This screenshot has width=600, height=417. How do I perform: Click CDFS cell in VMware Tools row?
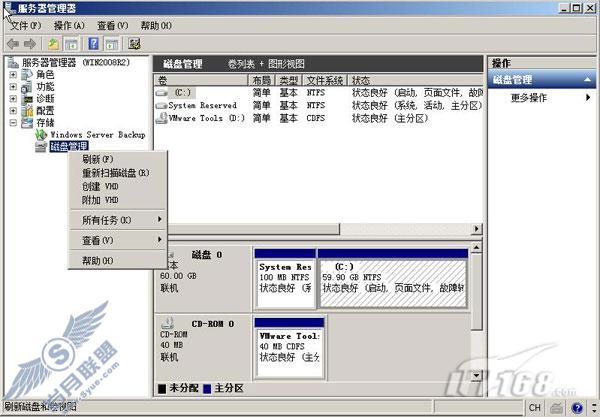[316, 118]
